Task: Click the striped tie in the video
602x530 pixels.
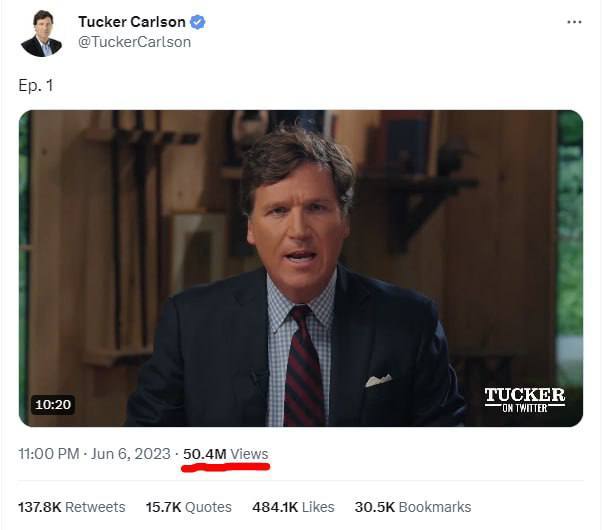Action: click(x=303, y=367)
